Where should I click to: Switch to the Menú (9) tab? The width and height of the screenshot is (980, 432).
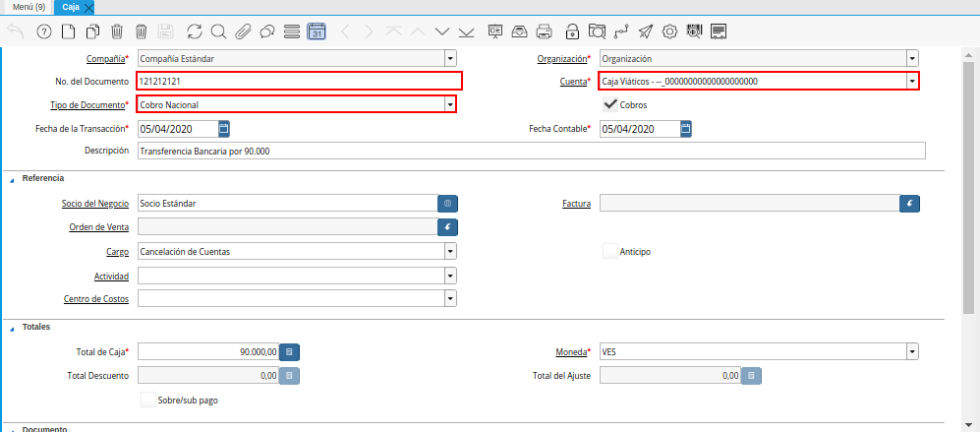(29, 7)
